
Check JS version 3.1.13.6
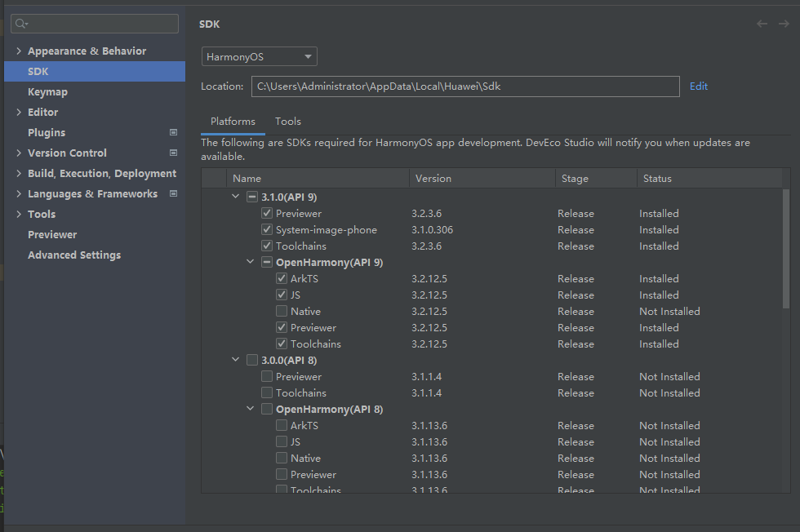(282, 441)
